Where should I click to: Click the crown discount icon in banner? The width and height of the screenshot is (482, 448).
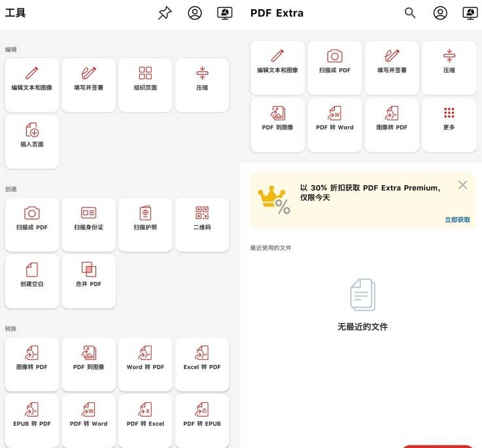274,200
